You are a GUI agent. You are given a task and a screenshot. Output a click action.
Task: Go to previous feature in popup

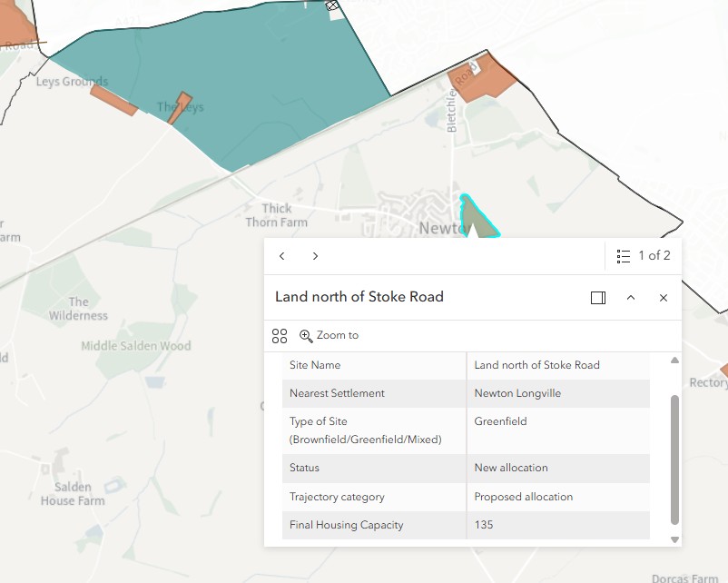point(281,256)
